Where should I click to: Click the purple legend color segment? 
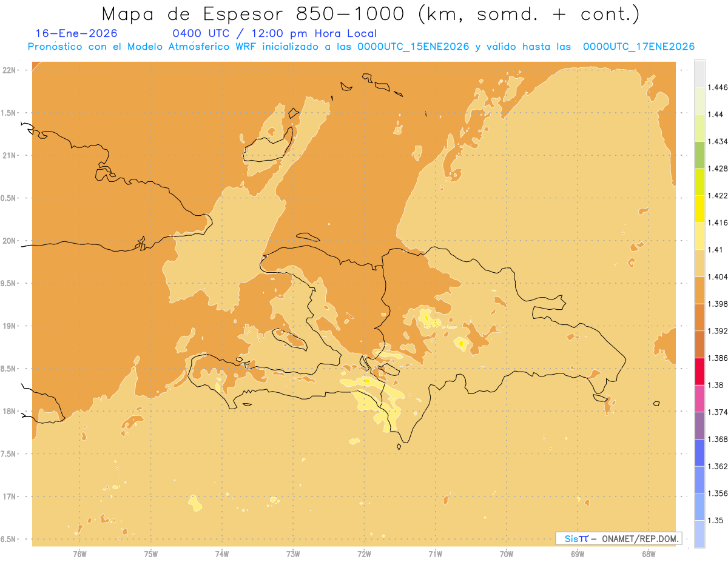[699, 426]
